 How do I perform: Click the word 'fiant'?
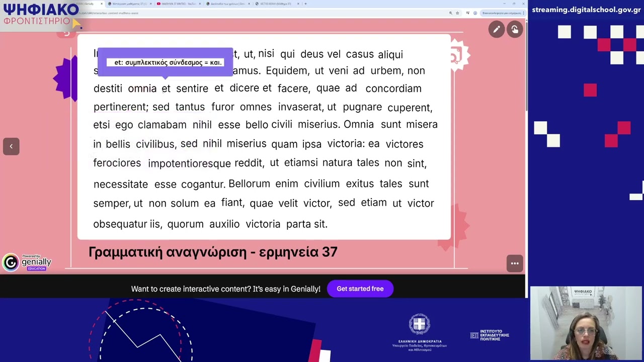(x=232, y=203)
